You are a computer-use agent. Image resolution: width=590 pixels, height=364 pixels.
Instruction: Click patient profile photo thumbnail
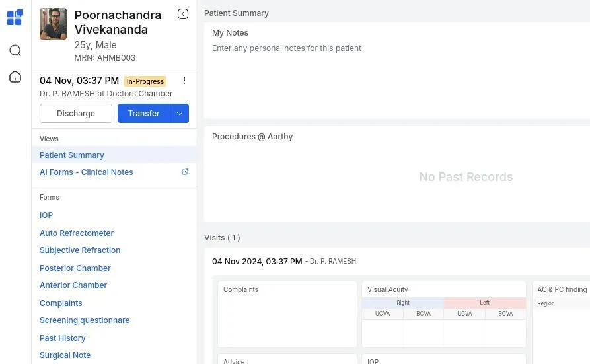(x=54, y=24)
